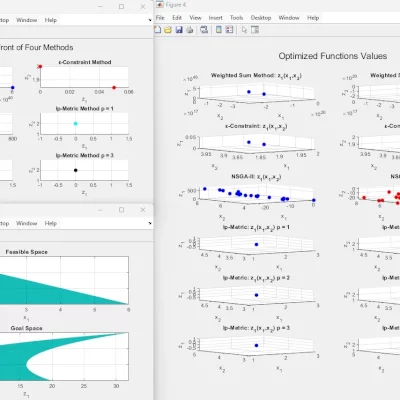Click 'lp-Metric: z1(x1,x2) p = 3' subplot title
400x400 pixels.
(x=256, y=328)
